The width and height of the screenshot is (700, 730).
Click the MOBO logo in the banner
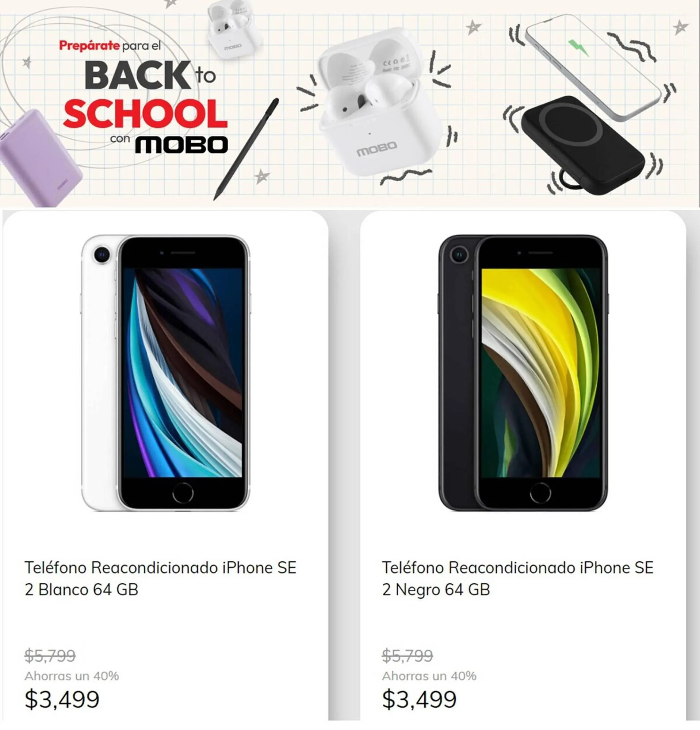(181, 145)
